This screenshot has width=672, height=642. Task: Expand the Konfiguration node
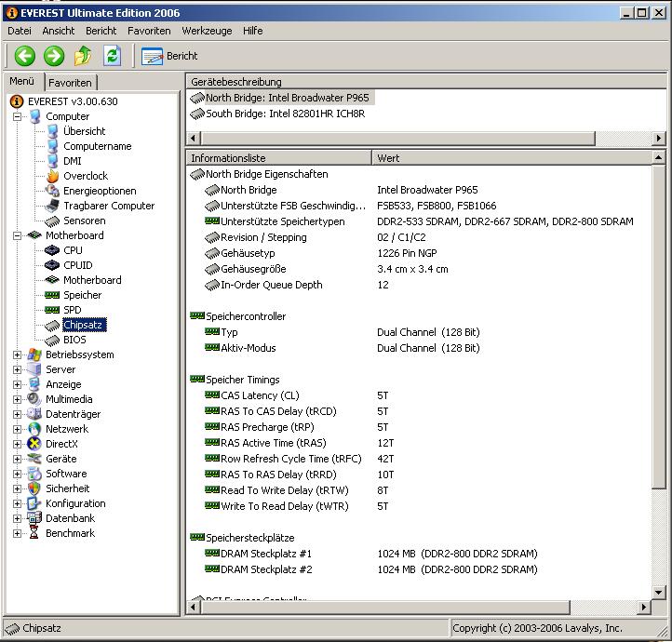point(17,503)
